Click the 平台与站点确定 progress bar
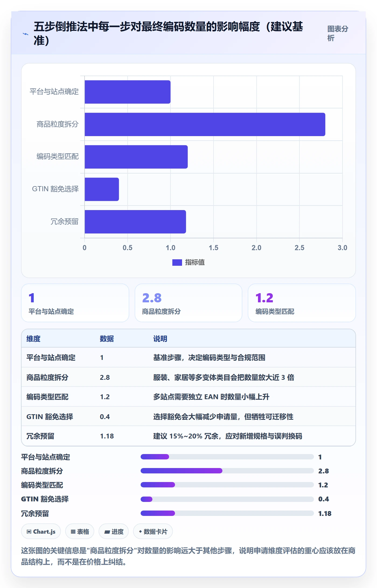Image resolution: width=377 pixels, height=588 pixels. point(227,457)
